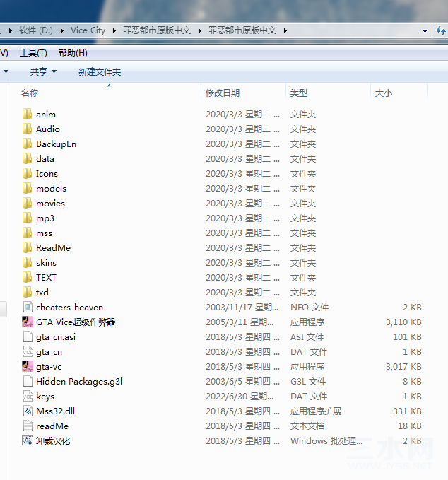Click the NFO 文件 type cell
Image resolution: width=448 pixels, height=480 pixels.
coord(310,307)
